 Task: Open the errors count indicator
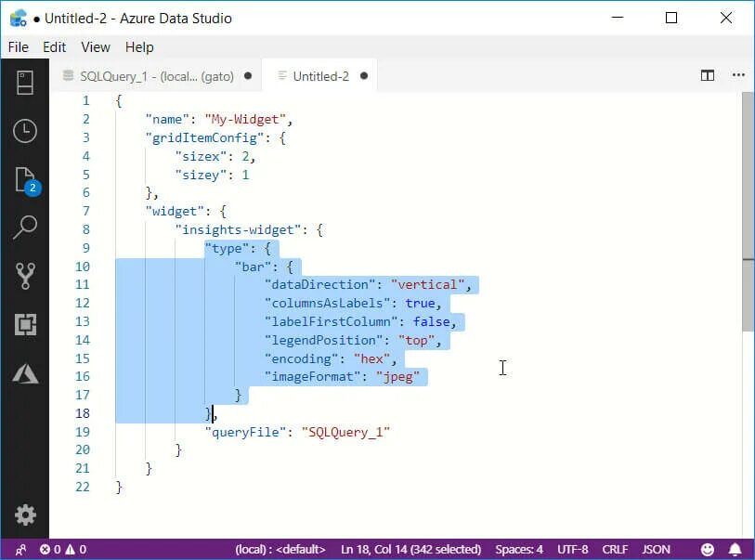50,550
